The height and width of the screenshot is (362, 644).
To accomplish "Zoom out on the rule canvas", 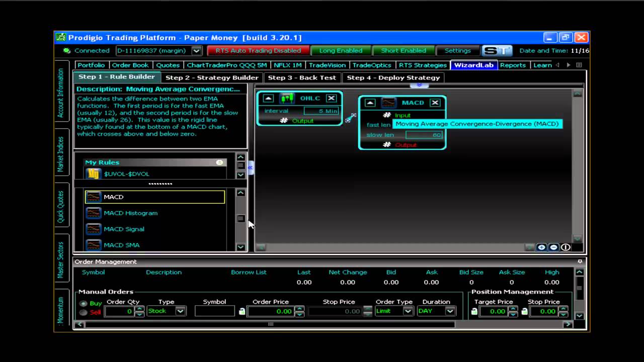I will (x=553, y=247).
